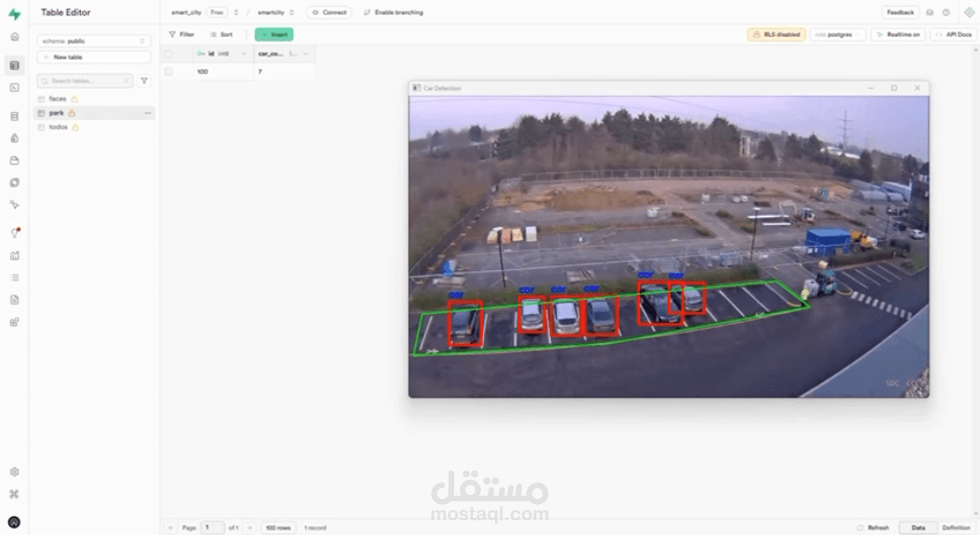Viewport: 980px width, 535px height.
Task: Open the API Docs document sidebar icon
Action: click(x=15, y=300)
